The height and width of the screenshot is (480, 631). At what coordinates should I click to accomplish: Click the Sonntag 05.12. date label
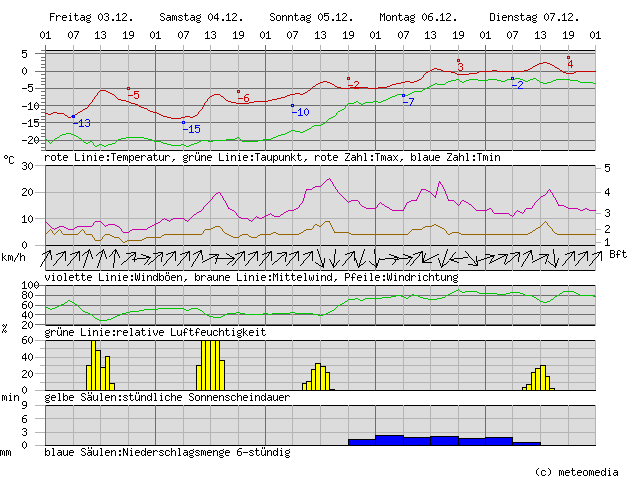point(308,18)
